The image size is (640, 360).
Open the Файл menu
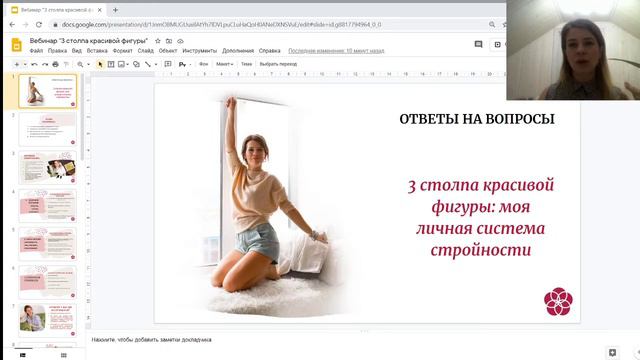click(x=36, y=51)
